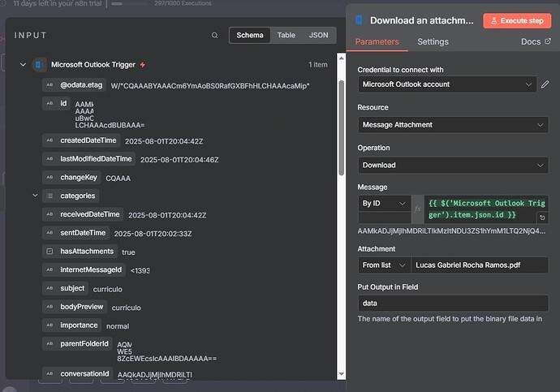Click the string type icon beside subject
The image size is (560, 392).
pyautogui.click(x=50, y=288)
